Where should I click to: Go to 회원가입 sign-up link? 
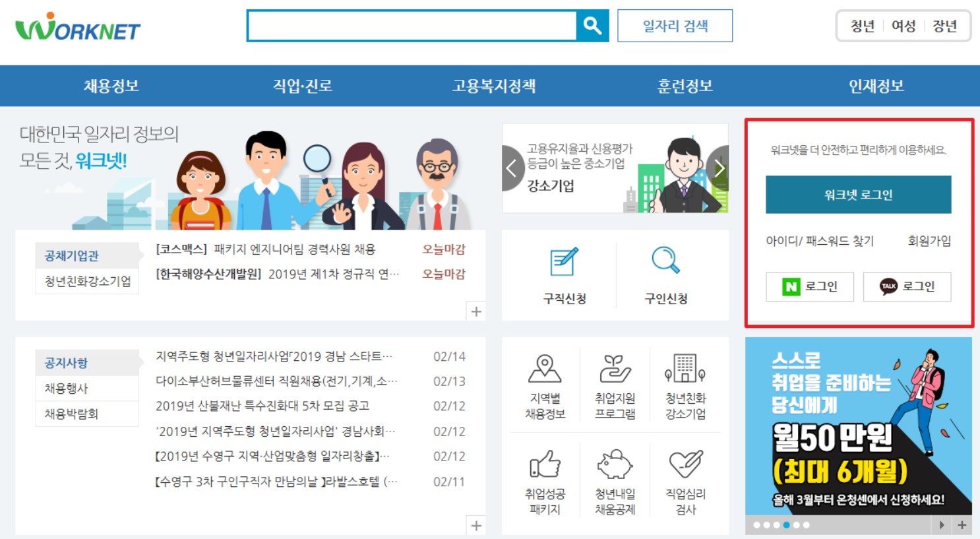[x=929, y=241]
